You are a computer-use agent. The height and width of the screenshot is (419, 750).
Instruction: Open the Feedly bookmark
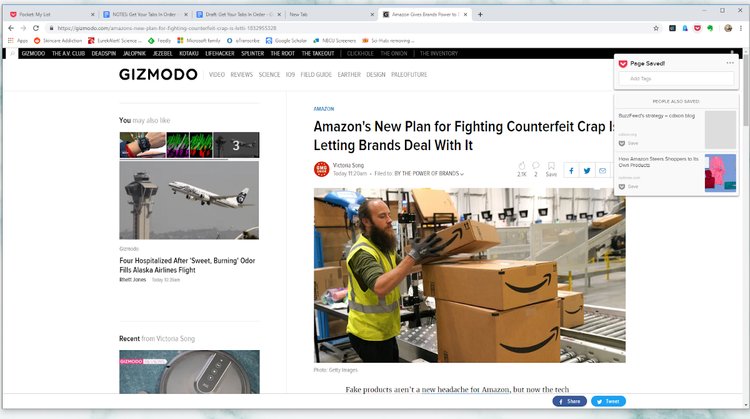coord(159,41)
